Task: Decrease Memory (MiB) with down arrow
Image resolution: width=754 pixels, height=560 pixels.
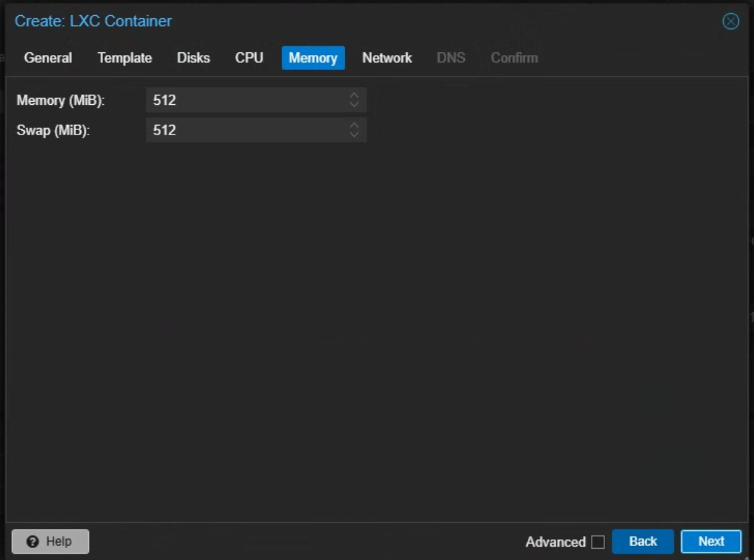Action: (354, 105)
